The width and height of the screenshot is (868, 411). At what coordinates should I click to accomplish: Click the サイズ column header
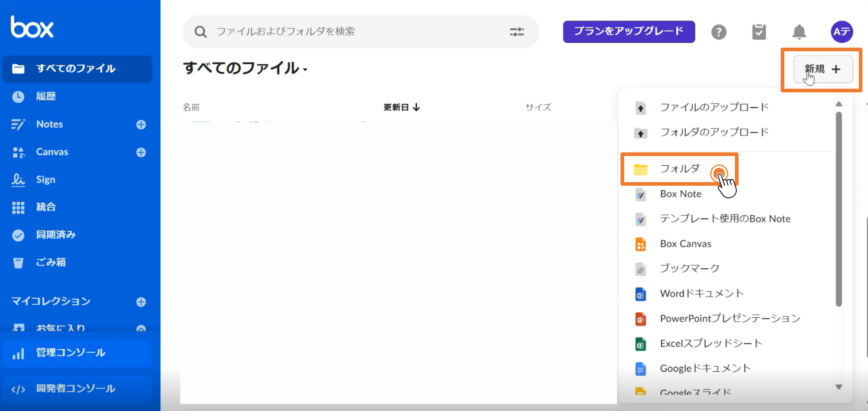tap(538, 107)
